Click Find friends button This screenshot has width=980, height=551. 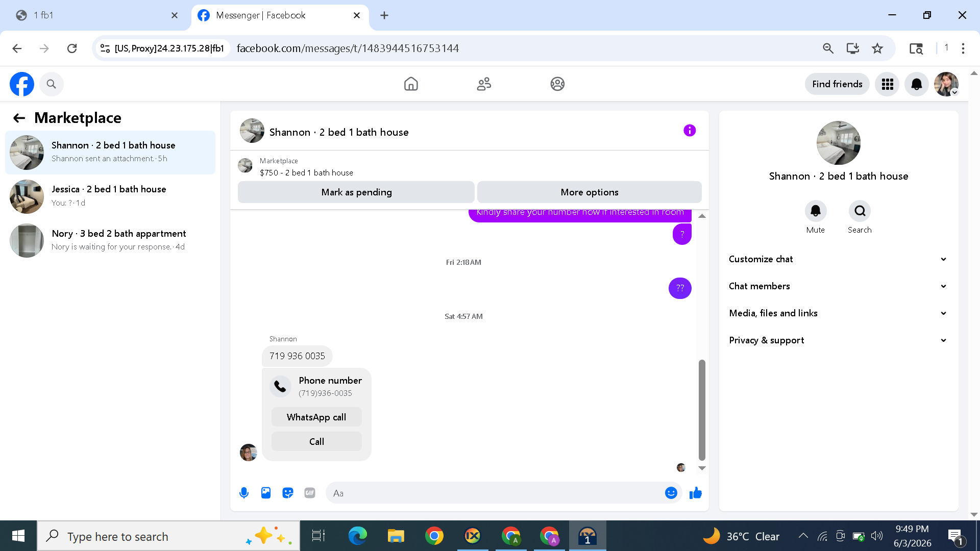coord(837,84)
